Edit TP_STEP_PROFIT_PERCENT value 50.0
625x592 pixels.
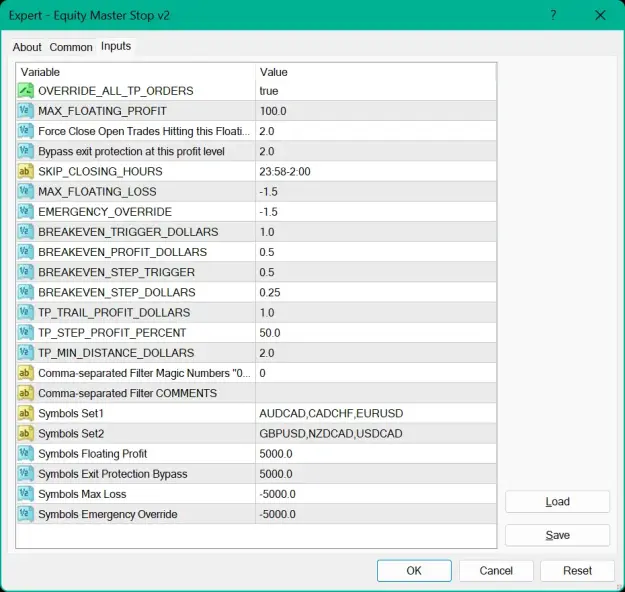click(x=376, y=332)
